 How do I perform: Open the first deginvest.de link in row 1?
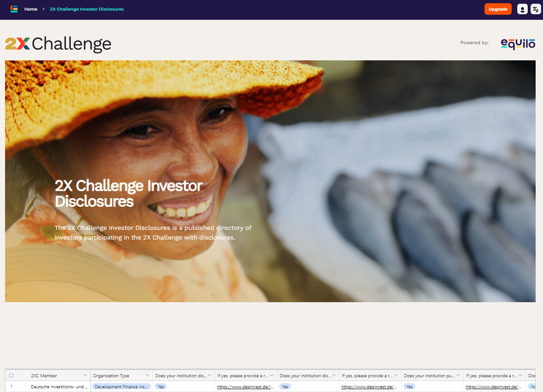(245, 386)
